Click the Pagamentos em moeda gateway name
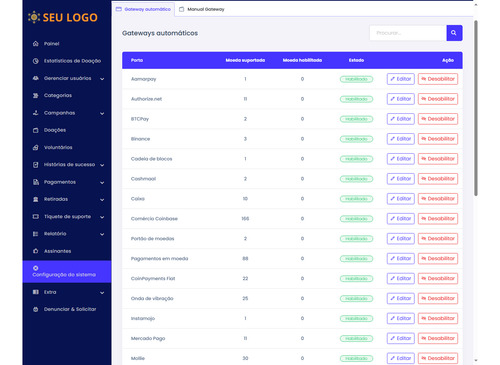The height and width of the screenshot is (365, 500). pos(159,259)
